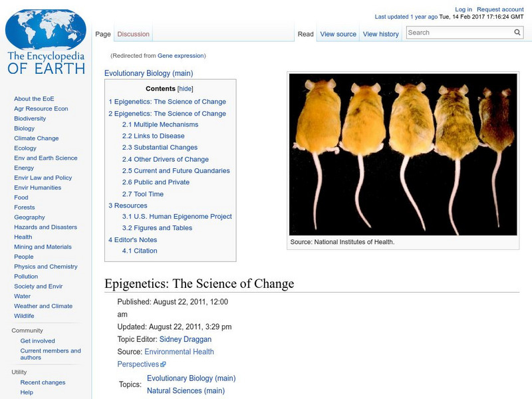Open Current members and authors
The width and height of the screenshot is (532, 399).
coord(51,354)
